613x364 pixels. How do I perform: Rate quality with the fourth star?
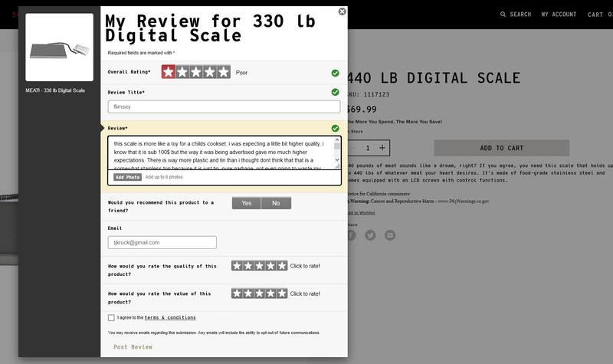click(x=270, y=266)
